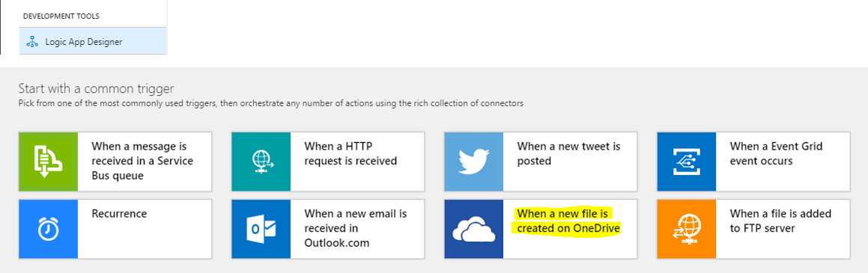Open Logic App Designer menu item

click(x=93, y=41)
